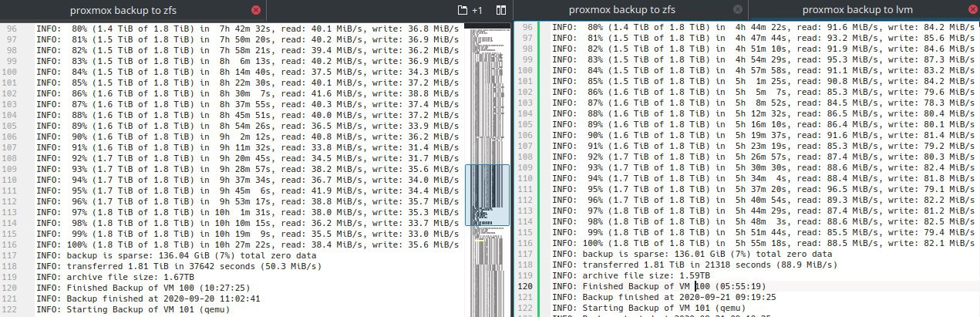Click line number 96 in left pane
Viewport: 980px width, 317px height.
pos(11,28)
